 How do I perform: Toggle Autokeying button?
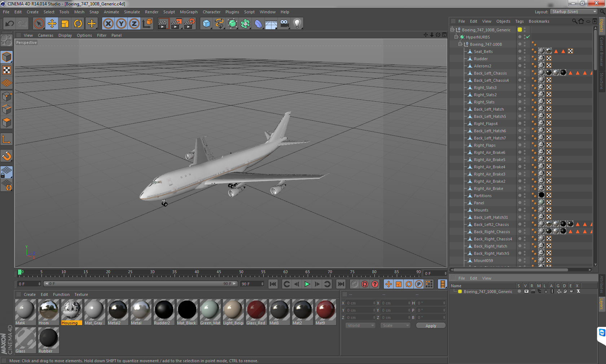point(365,284)
